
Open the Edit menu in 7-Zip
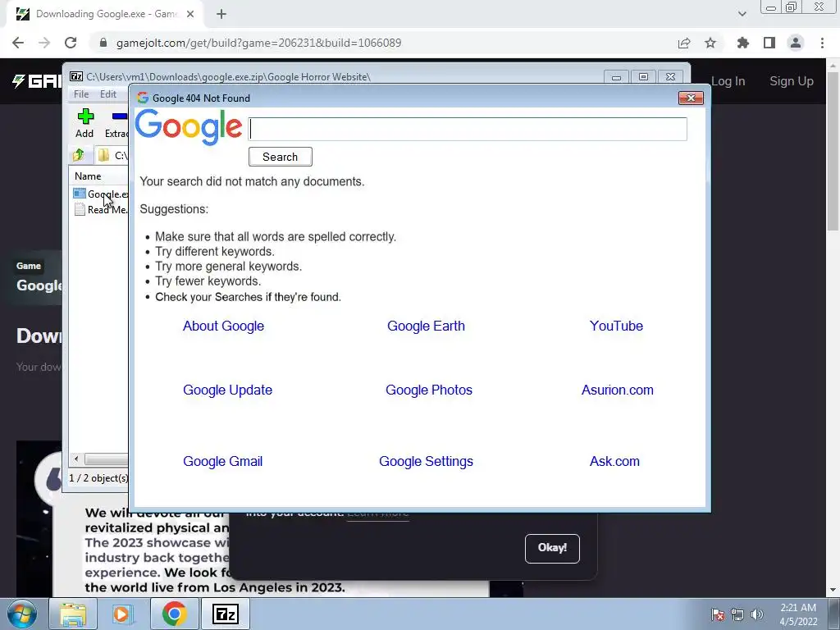[x=108, y=94]
